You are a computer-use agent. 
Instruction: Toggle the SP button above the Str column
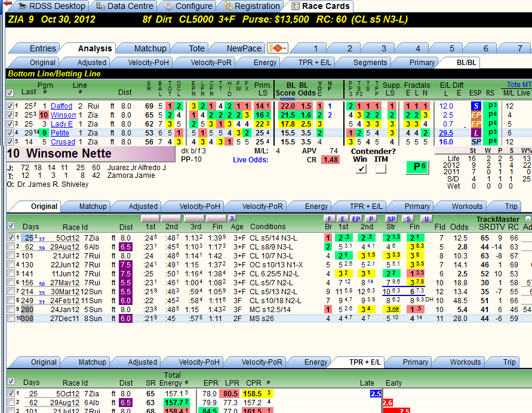point(391,218)
